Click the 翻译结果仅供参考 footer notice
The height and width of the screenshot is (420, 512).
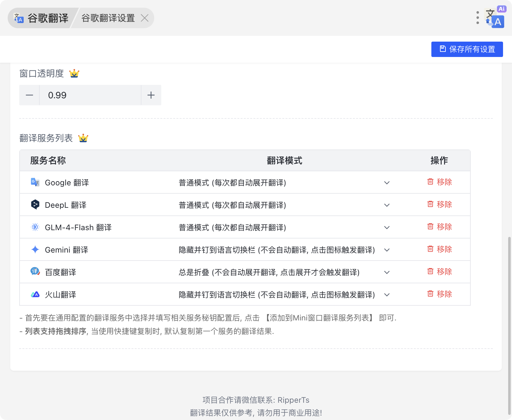(x=256, y=413)
